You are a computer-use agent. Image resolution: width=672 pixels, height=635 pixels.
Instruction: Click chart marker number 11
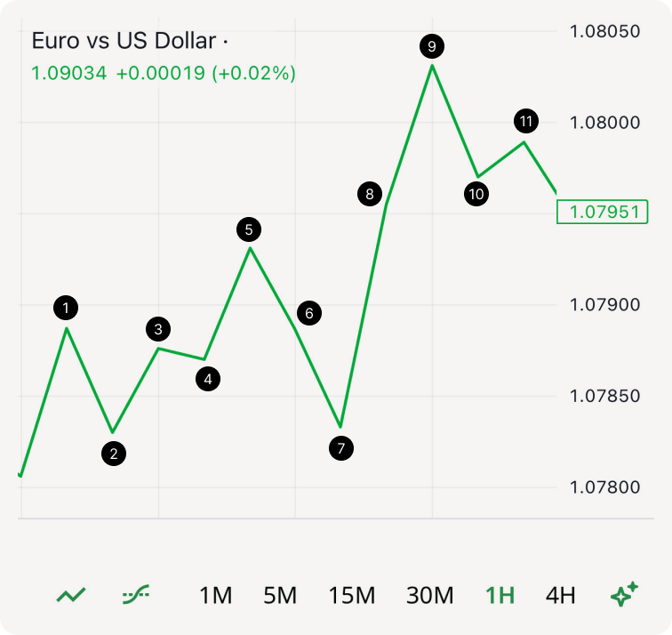(526, 121)
